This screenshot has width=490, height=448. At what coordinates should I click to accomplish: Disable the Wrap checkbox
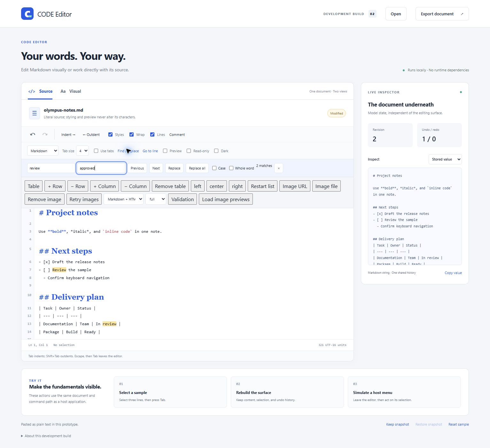pyautogui.click(x=131, y=135)
